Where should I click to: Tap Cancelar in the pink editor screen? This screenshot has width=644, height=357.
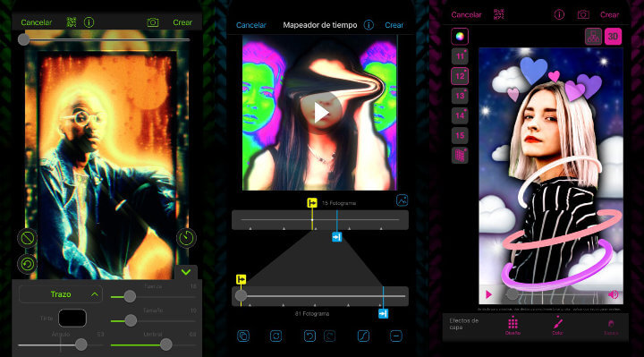tap(466, 15)
